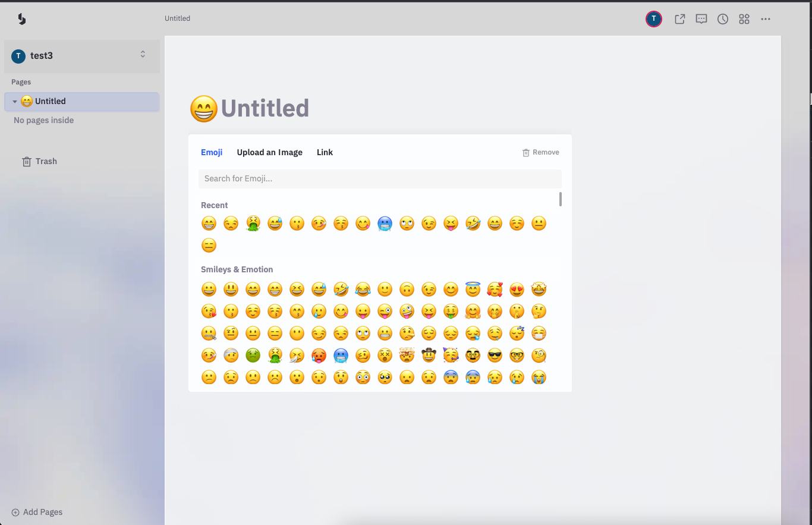Click Add Pages at the bottom

(37, 512)
